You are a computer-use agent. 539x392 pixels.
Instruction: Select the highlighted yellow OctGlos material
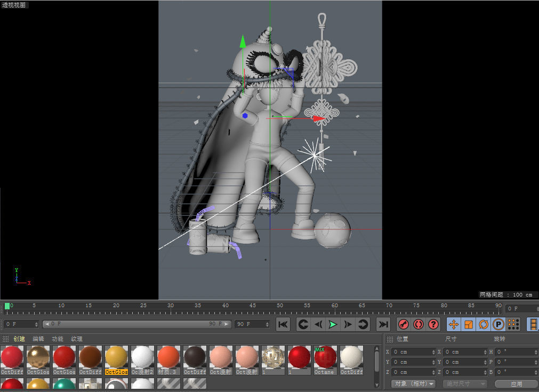point(116,360)
